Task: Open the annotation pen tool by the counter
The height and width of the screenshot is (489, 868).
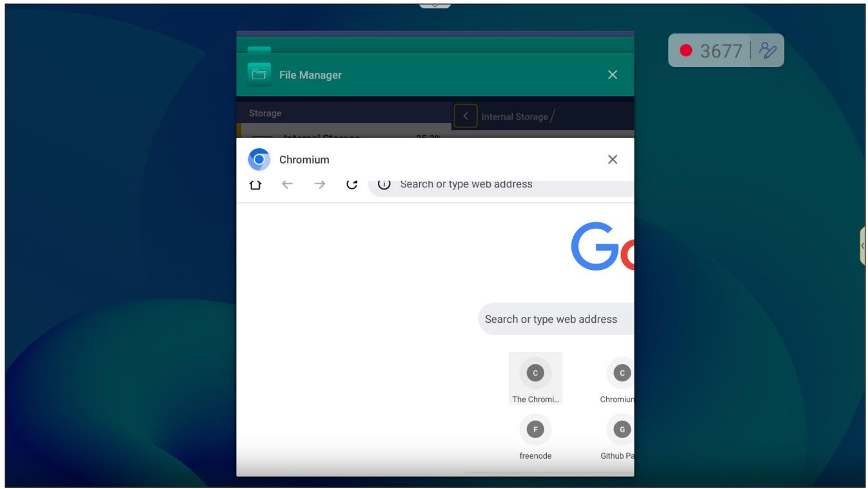Action: pyautogui.click(x=768, y=51)
